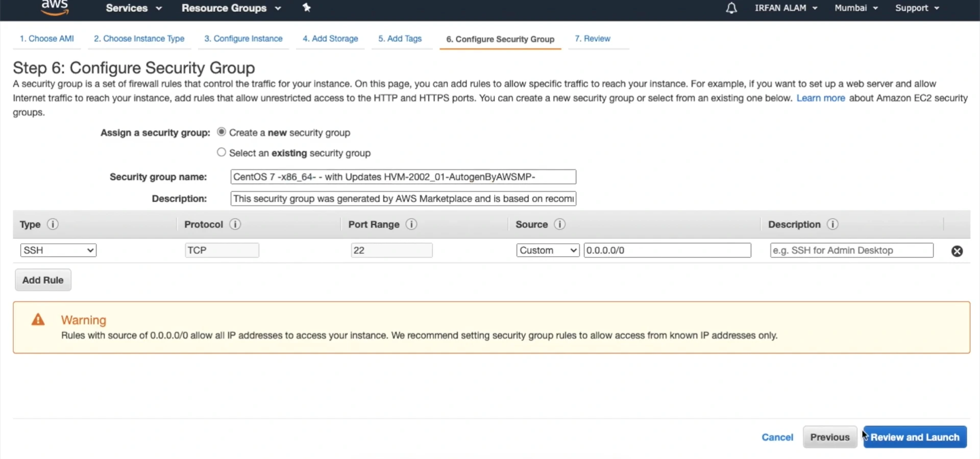Image resolution: width=980 pixels, height=459 pixels.
Task: Open the Custom source dropdown
Action: [x=548, y=250]
